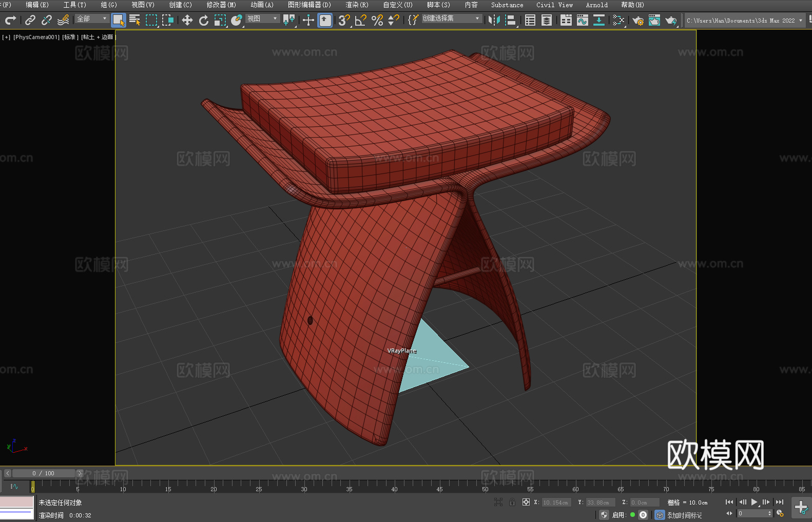812x522 pixels.
Task: Click the [+] viewport general menu label
Action: coord(6,37)
